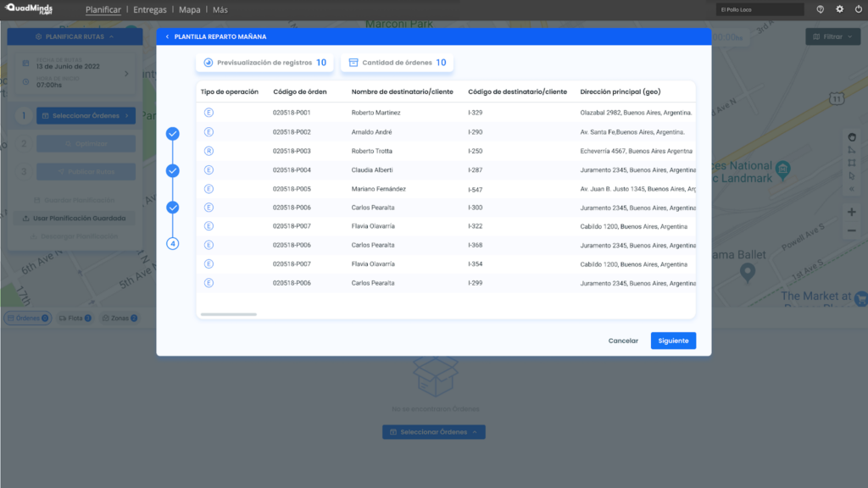Click the Código de órden column header
This screenshot has height=488, width=868.
tap(299, 91)
